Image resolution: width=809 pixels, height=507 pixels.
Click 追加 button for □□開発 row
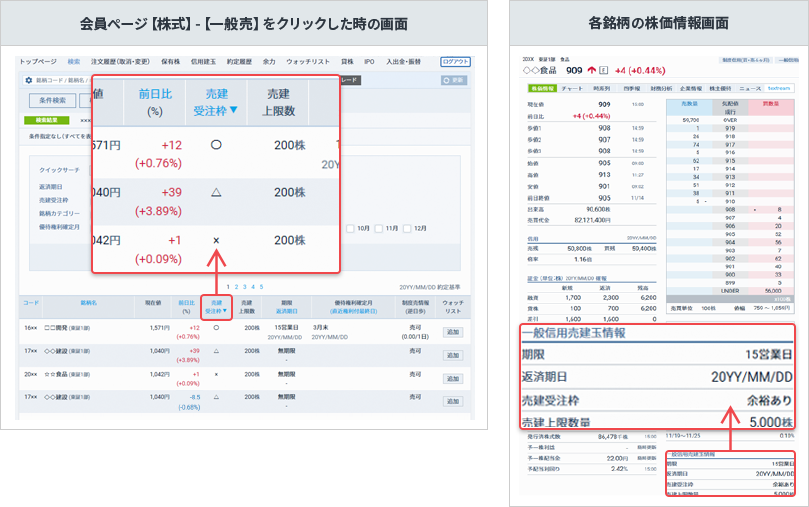[x=453, y=331]
